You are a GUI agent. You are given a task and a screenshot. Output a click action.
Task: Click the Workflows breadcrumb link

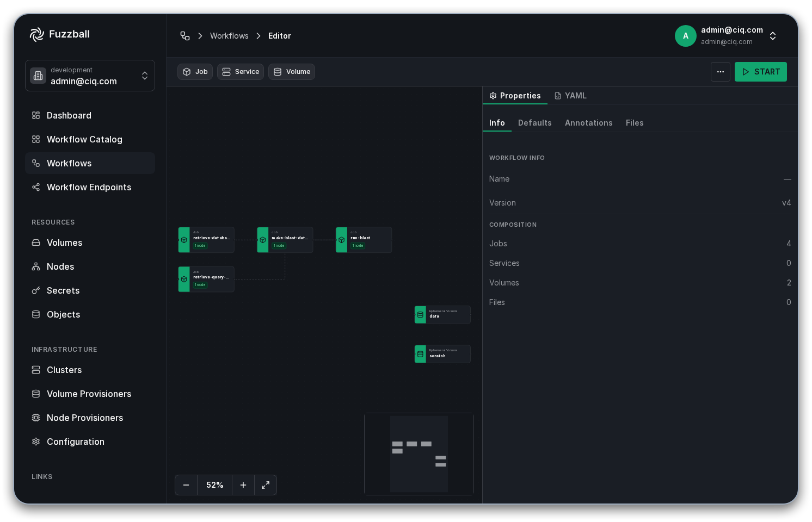pyautogui.click(x=229, y=36)
